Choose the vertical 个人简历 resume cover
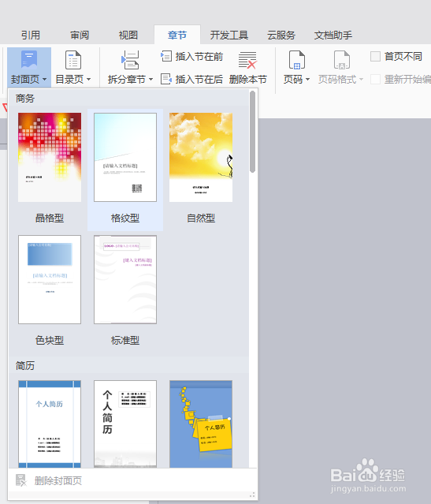The image size is (431, 504). (x=125, y=424)
